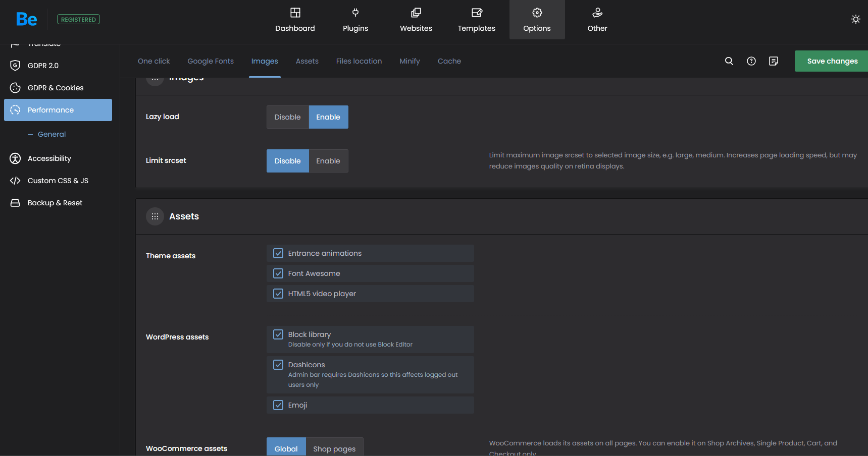The height and width of the screenshot is (456, 868).
Task: Click the Be logo
Action: pyautogui.click(x=26, y=19)
